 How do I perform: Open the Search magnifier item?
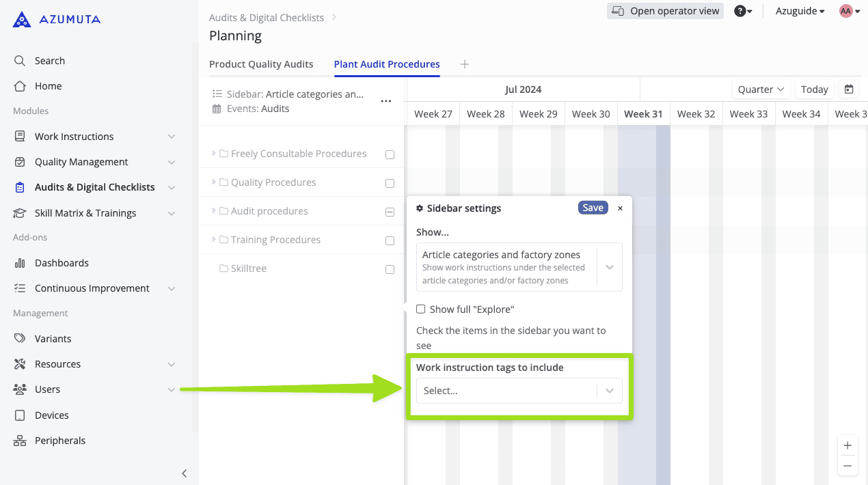point(20,61)
